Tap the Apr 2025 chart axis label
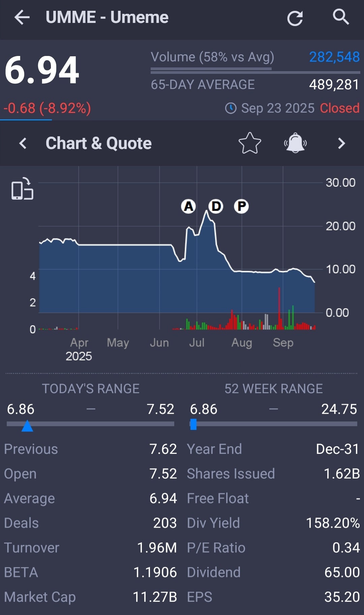This screenshot has width=364, height=615. [79, 349]
